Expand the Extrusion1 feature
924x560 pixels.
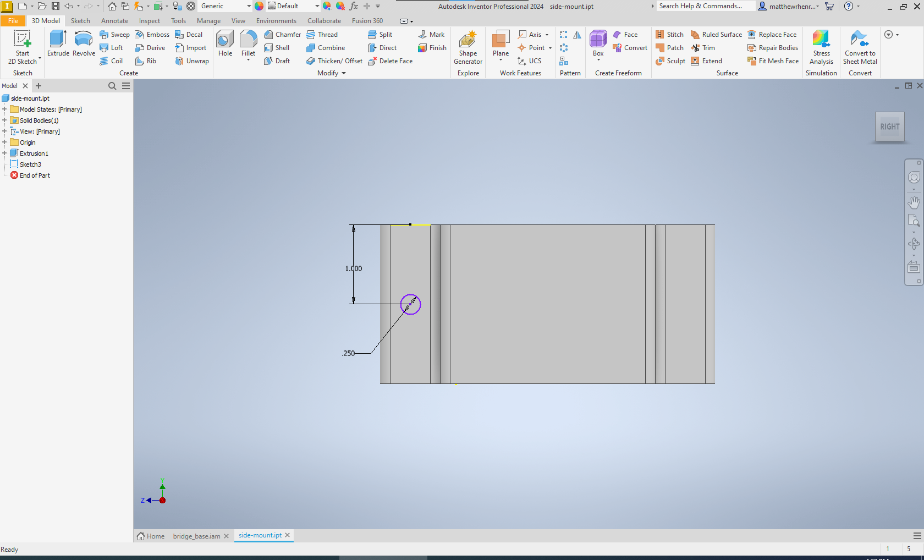point(4,153)
